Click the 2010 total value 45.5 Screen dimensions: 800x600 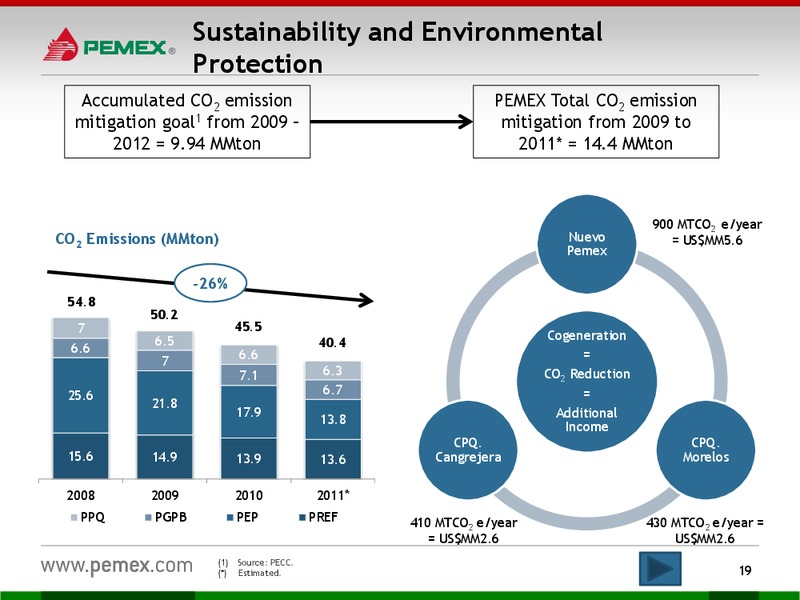point(248,327)
